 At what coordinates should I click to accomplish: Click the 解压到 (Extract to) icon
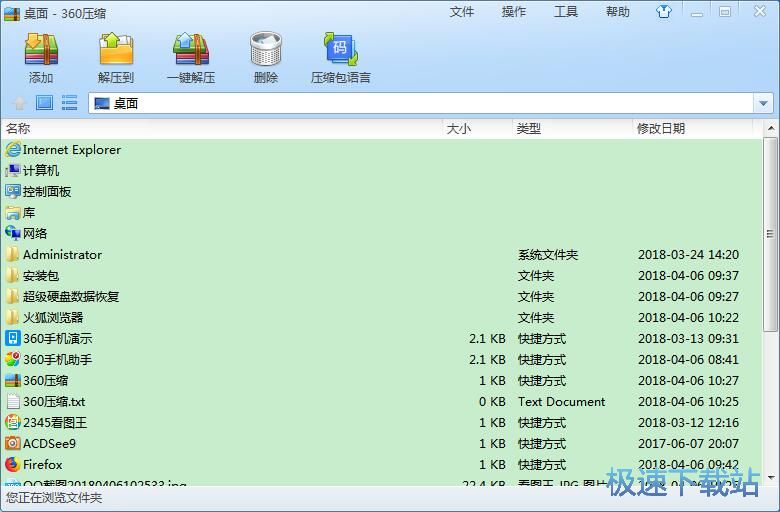click(116, 49)
